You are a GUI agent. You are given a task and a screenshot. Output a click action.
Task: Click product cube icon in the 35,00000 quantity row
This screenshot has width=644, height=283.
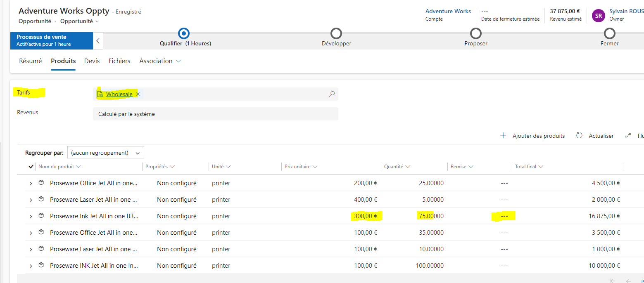(41, 232)
